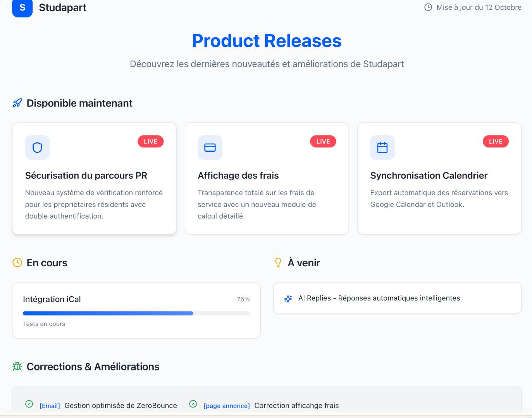Image resolution: width=532 pixels, height=418 pixels.
Task: Click the yellow clock icon beside En cours
Action: click(17, 263)
